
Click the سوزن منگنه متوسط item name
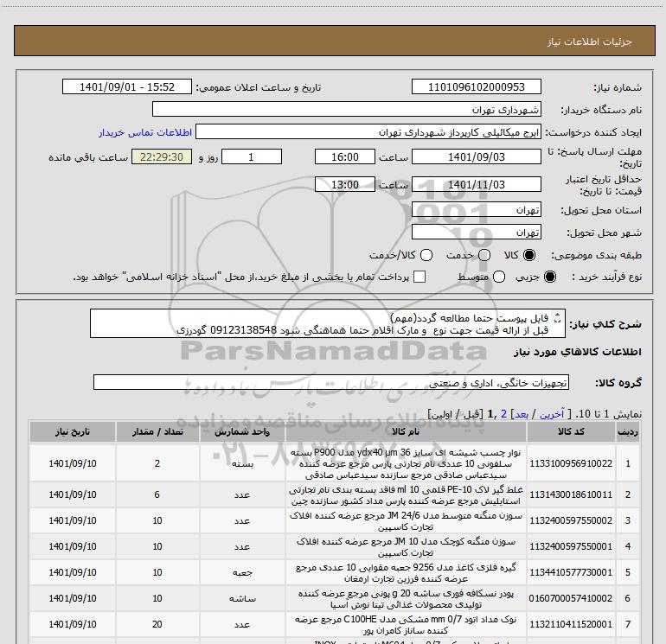click(x=406, y=521)
